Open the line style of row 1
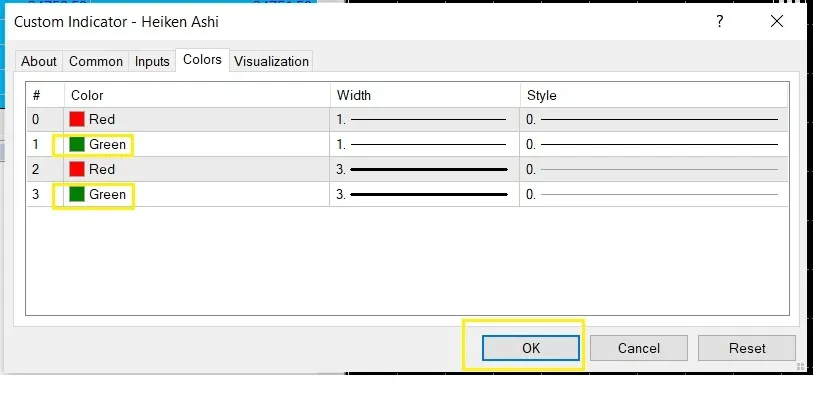This screenshot has height=414, width=813. [x=654, y=144]
